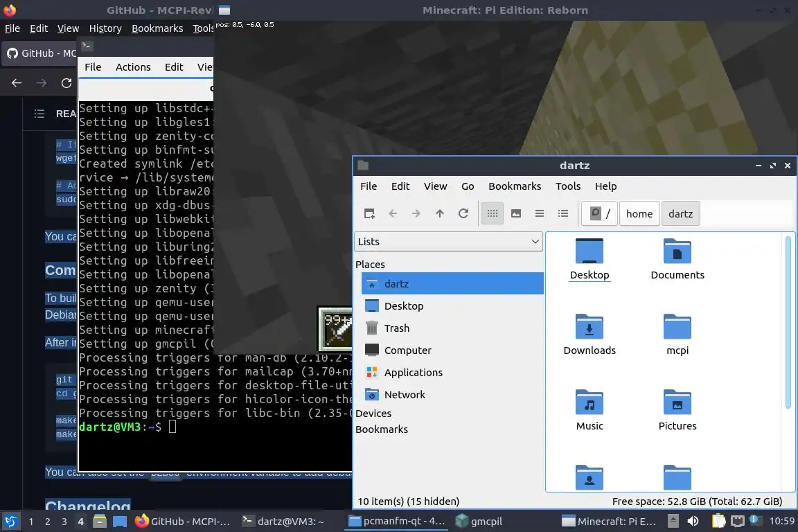Click the 'dartz' path button
Image resolution: width=798 pixels, height=532 pixels.
[680, 213]
